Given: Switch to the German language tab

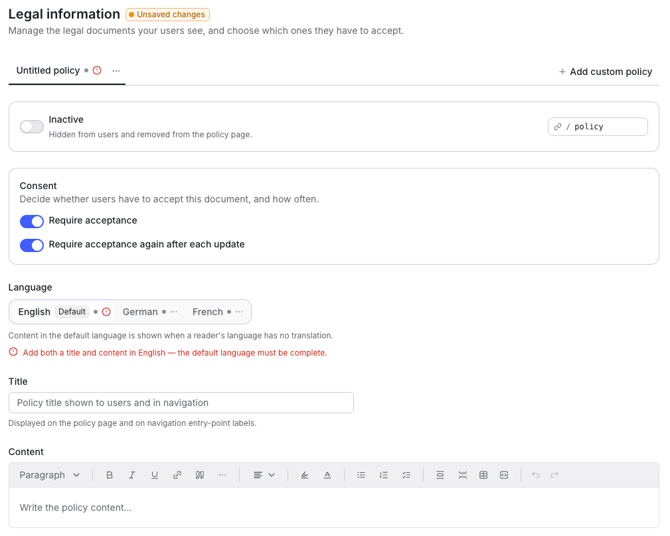Looking at the screenshot, I should [x=140, y=312].
